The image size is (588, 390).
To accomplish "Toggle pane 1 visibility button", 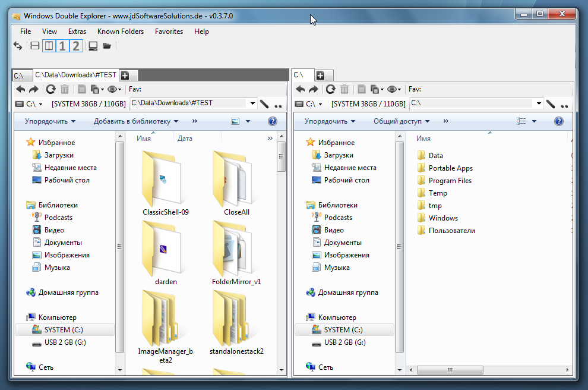I will coord(62,46).
